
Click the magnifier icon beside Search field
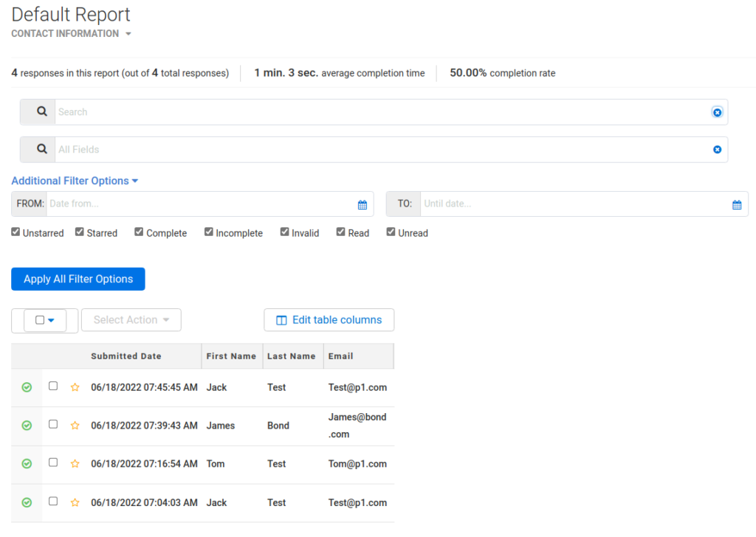tap(42, 112)
